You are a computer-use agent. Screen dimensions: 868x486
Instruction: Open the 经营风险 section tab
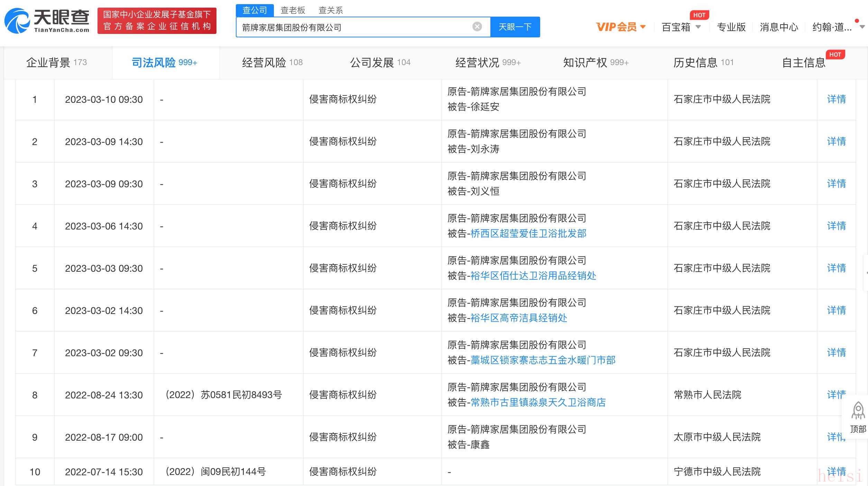(272, 63)
